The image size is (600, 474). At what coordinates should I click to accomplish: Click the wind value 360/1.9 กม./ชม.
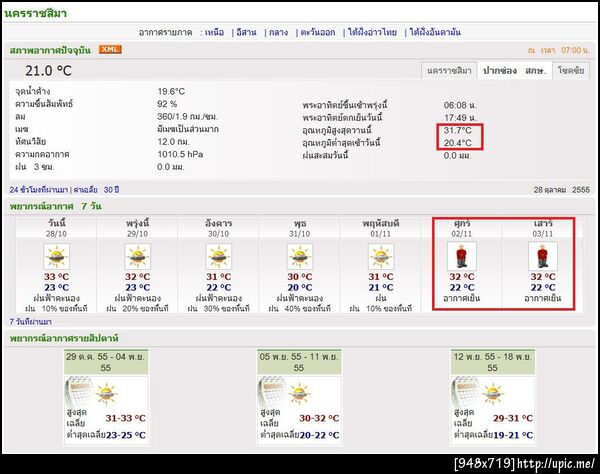[x=188, y=117]
